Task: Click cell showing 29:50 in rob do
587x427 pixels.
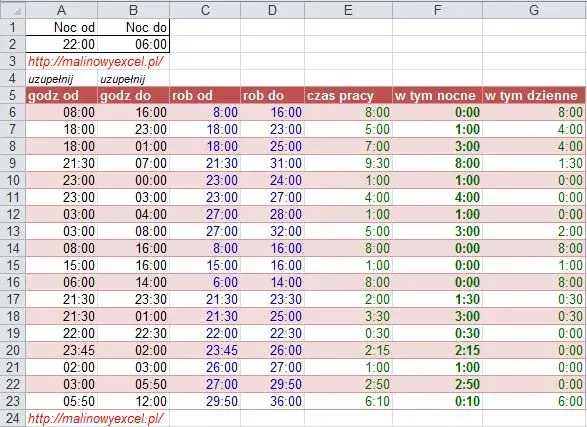Action: click(x=273, y=384)
